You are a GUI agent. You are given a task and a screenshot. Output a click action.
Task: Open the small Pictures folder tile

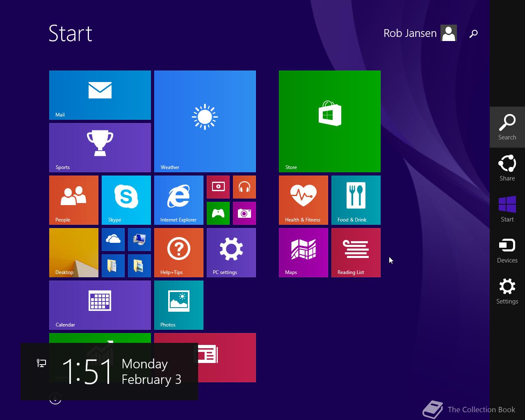(139, 266)
